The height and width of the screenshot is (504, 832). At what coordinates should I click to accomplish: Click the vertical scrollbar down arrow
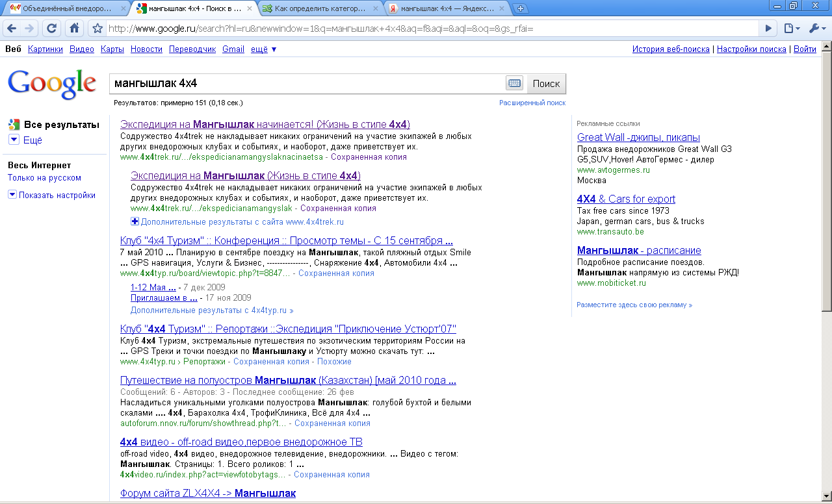(826, 498)
